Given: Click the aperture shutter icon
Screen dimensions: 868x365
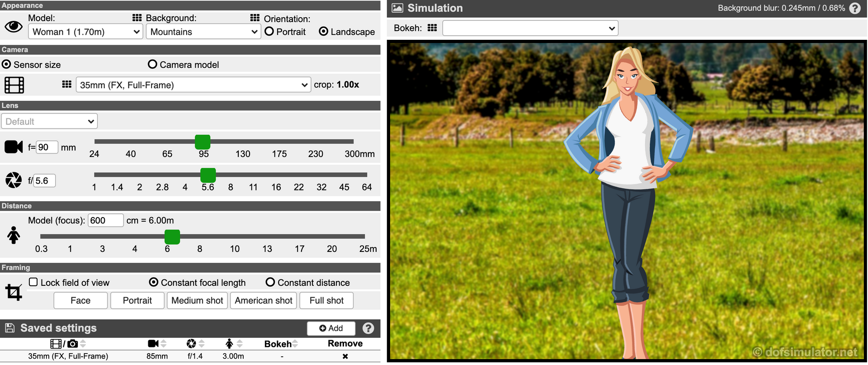Looking at the screenshot, I should coord(14,180).
